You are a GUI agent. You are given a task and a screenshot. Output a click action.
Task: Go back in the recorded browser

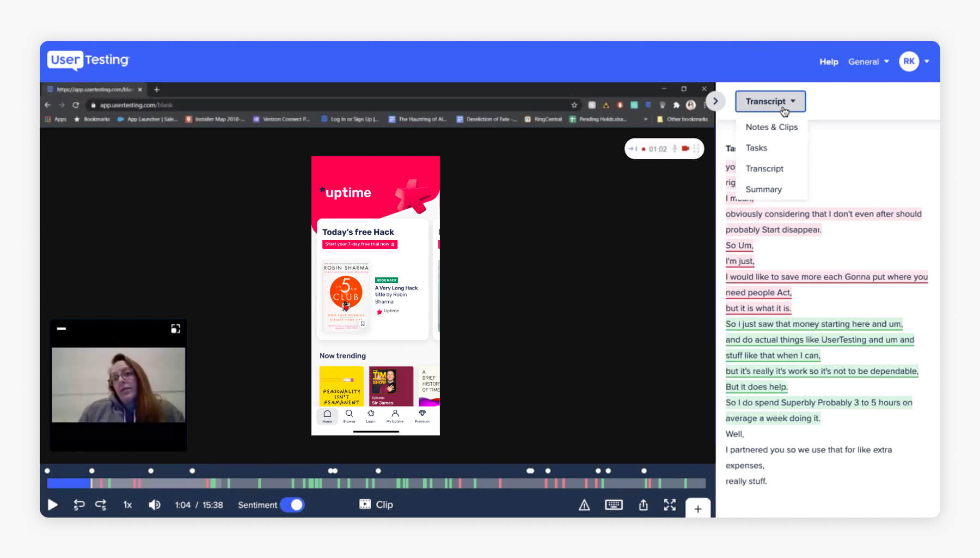tap(47, 105)
